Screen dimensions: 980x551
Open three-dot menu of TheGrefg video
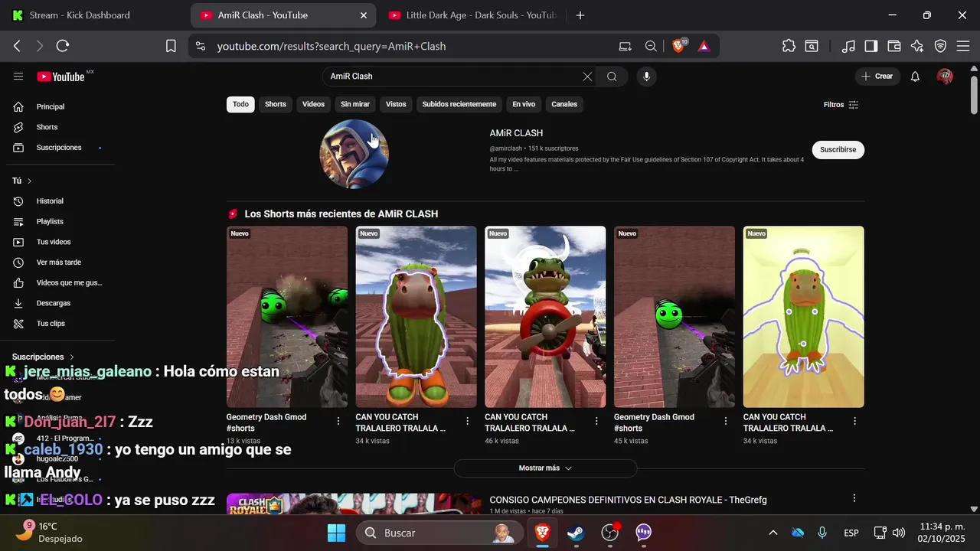click(855, 498)
